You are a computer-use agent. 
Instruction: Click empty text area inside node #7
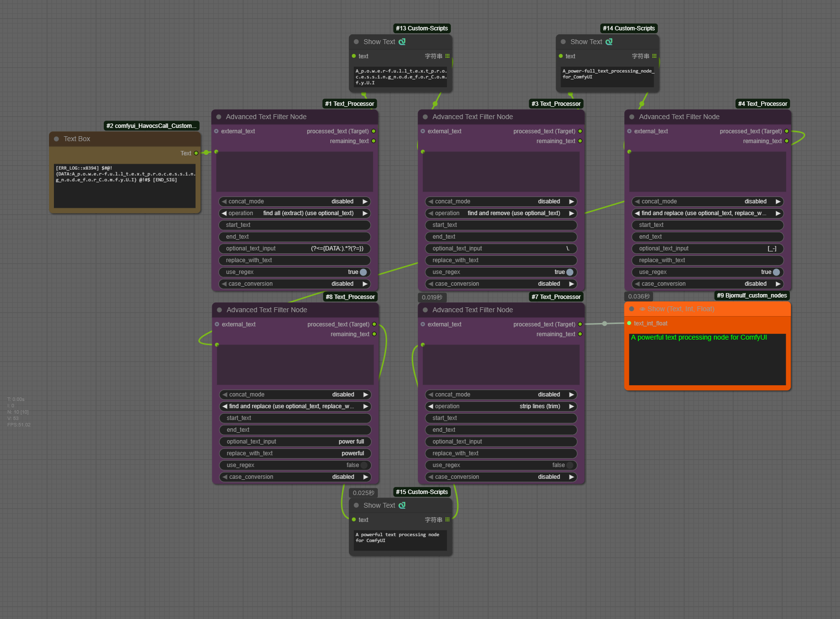pyautogui.click(x=501, y=365)
